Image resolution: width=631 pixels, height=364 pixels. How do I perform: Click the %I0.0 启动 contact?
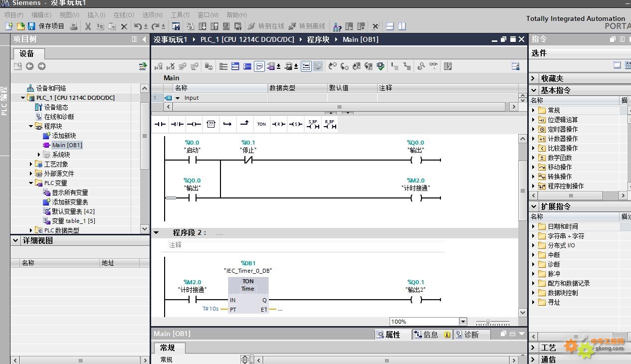point(192,160)
